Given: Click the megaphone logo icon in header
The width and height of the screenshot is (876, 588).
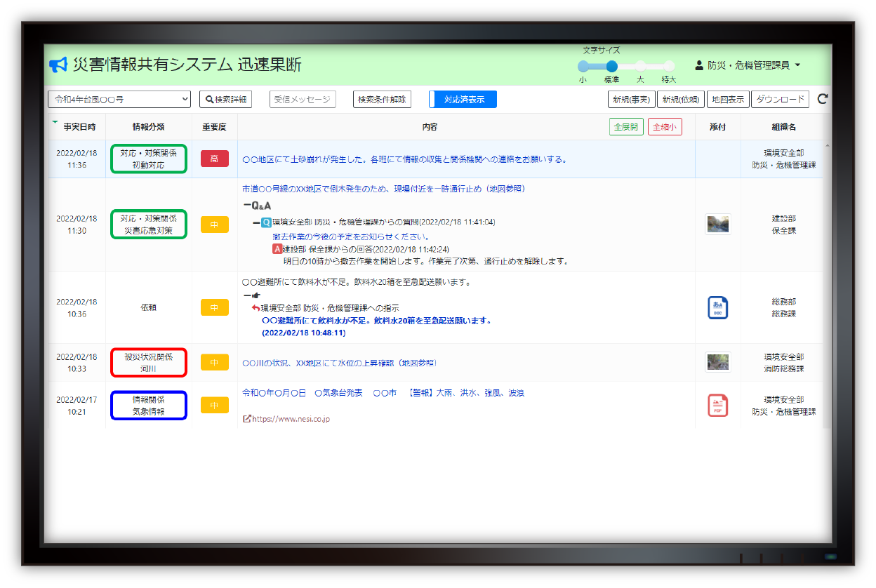Looking at the screenshot, I should [x=58, y=65].
